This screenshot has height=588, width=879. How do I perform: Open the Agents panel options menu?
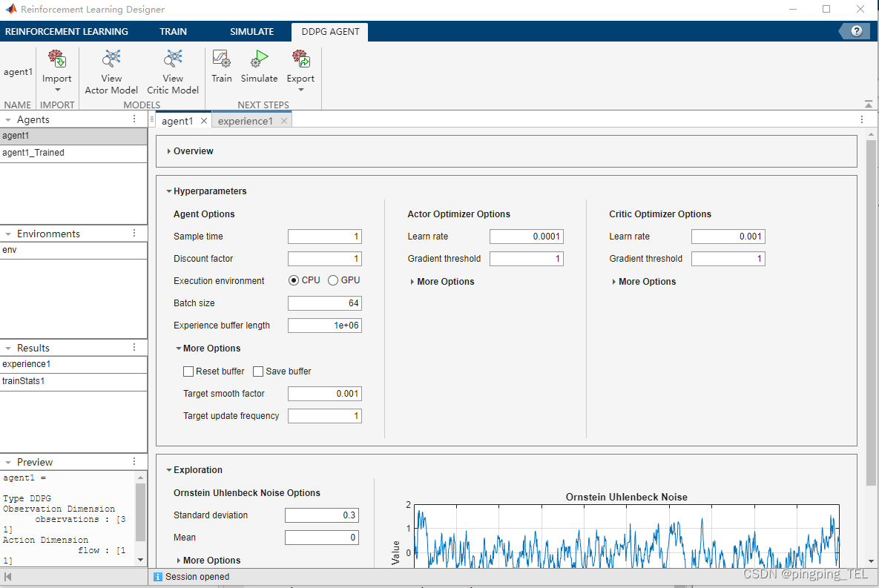pos(134,119)
